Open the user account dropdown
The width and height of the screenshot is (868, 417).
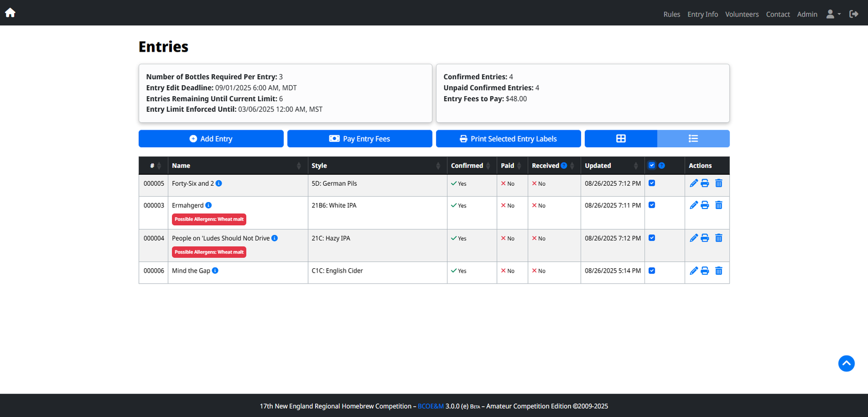click(x=833, y=14)
